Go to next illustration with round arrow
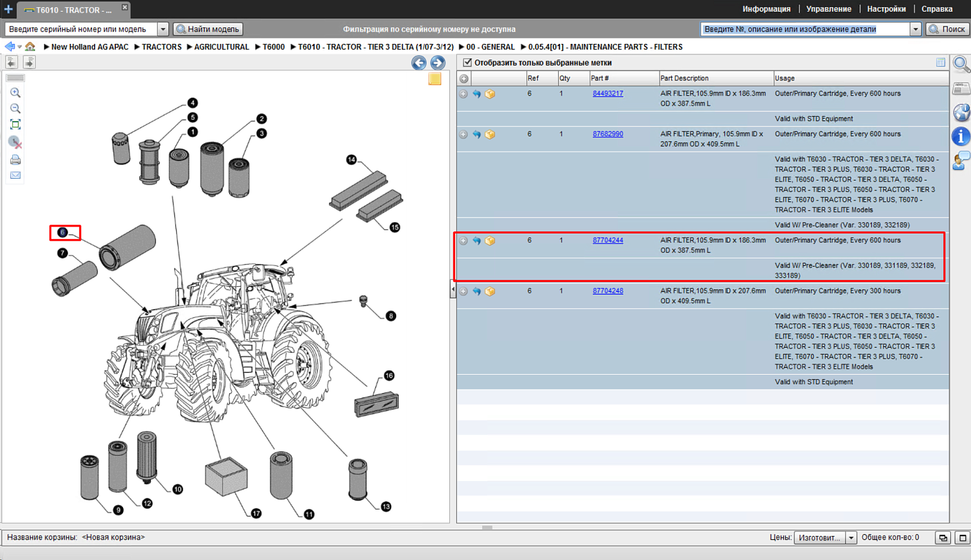This screenshot has width=971, height=560. point(438,63)
